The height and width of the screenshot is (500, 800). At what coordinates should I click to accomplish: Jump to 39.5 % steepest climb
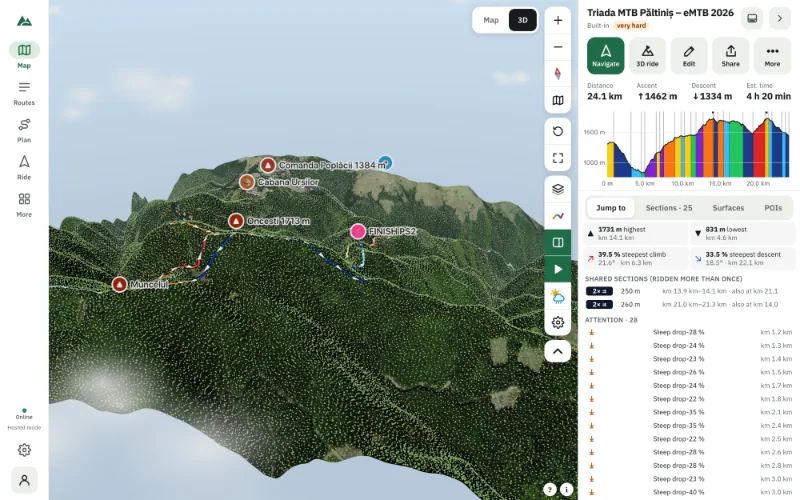pyautogui.click(x=636, y=258)
